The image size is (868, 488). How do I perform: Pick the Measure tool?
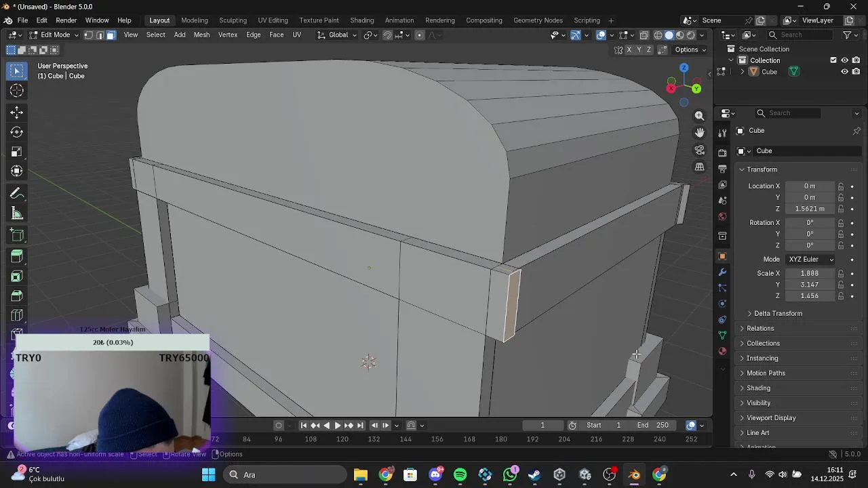(x=17, y=213)
